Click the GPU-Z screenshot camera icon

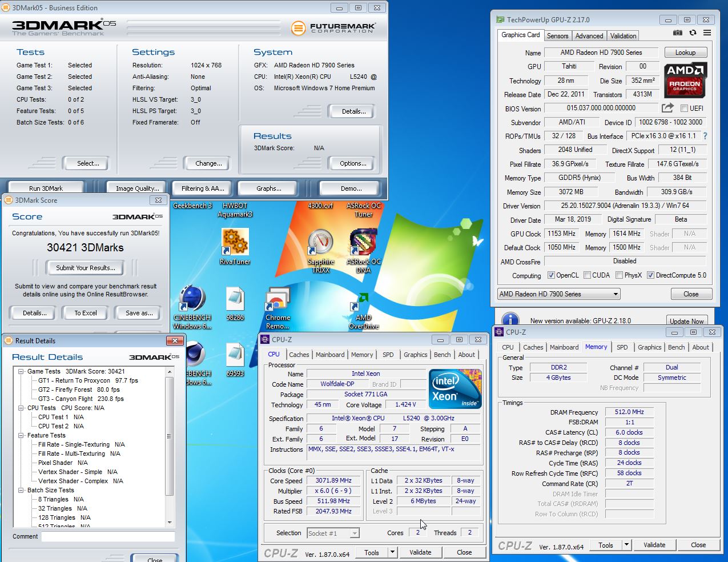click(x=678, y=34)
